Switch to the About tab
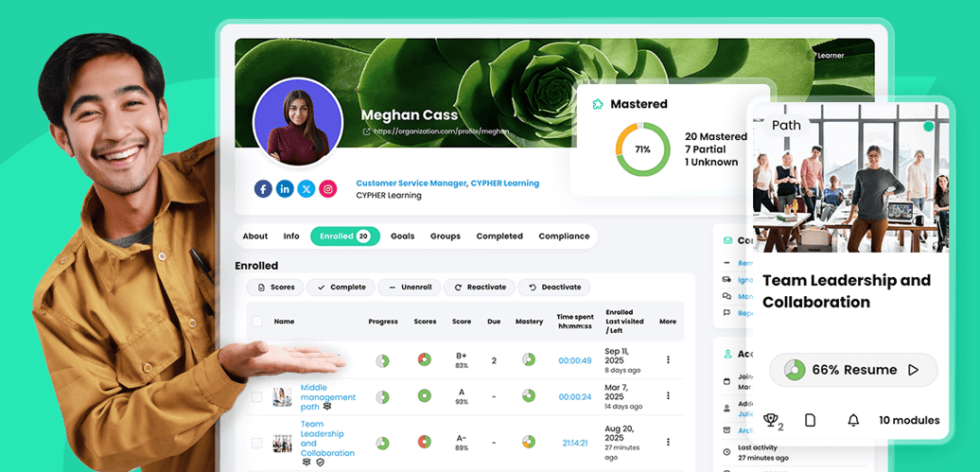The height and width of the screenshot is (472, 980). [255, 236]
